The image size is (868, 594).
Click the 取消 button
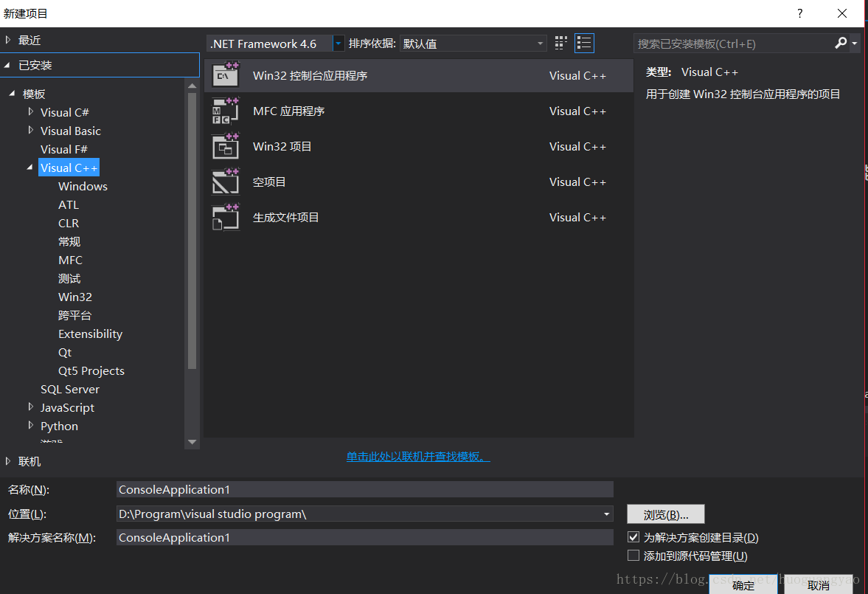(x=818, y=584)
